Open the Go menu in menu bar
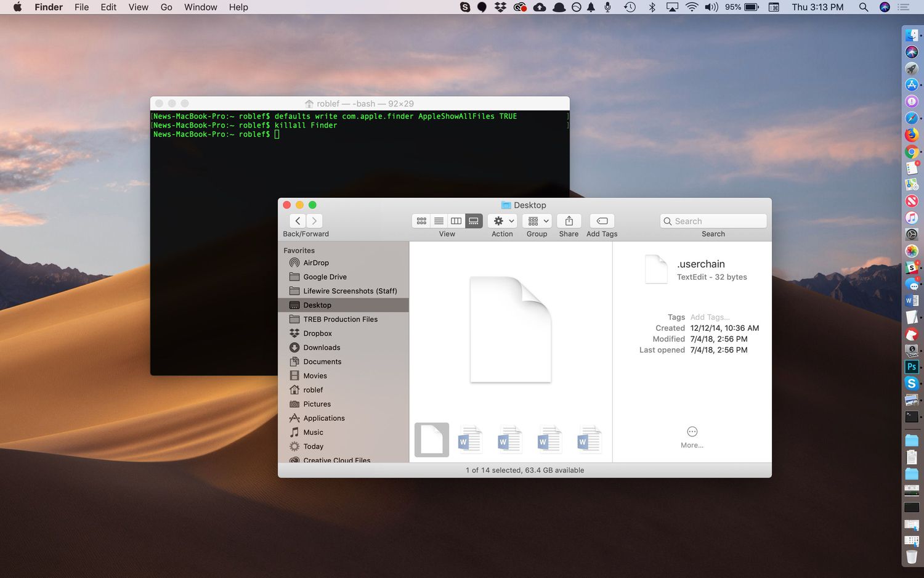Viewport: 924px width, 578px height. click(166, 7)
